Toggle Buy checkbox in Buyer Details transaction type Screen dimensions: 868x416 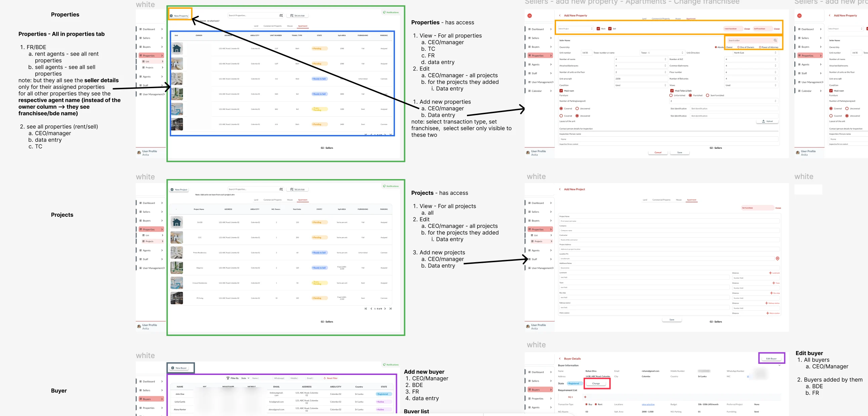[587, 405]
